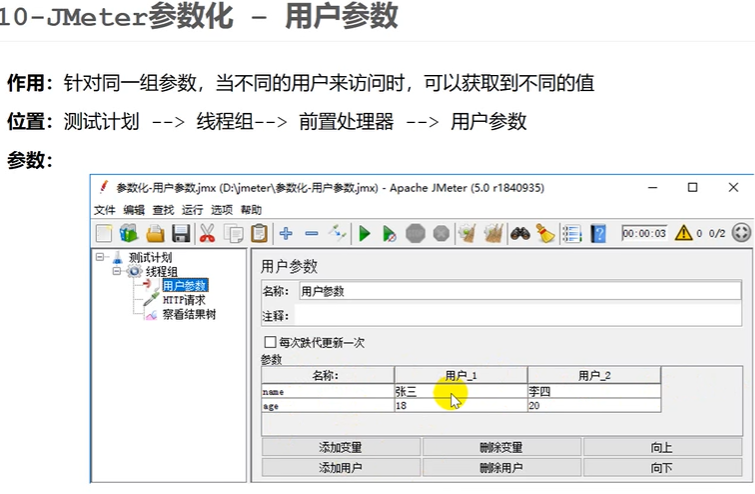Click the 名称: column header

point(328,376)
